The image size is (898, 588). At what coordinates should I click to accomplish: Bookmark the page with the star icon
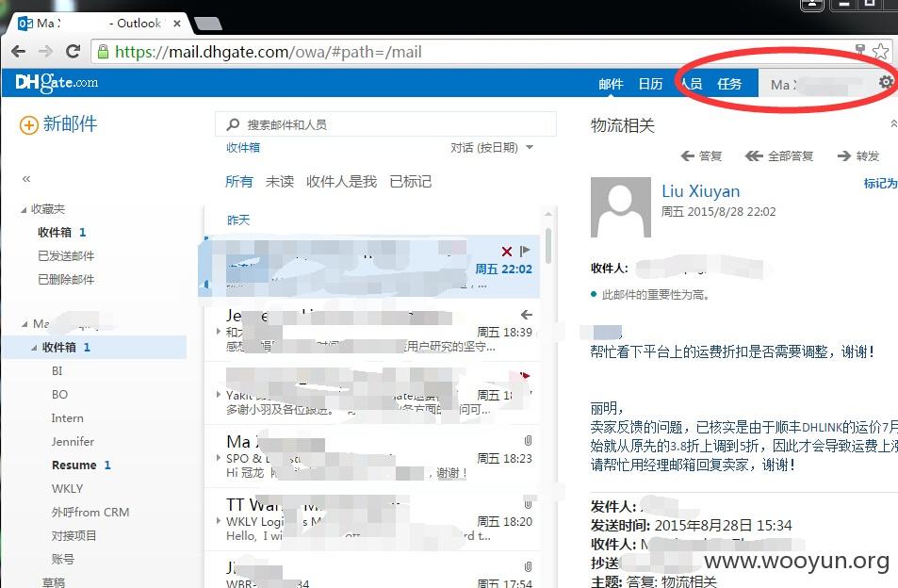point(880,52)
